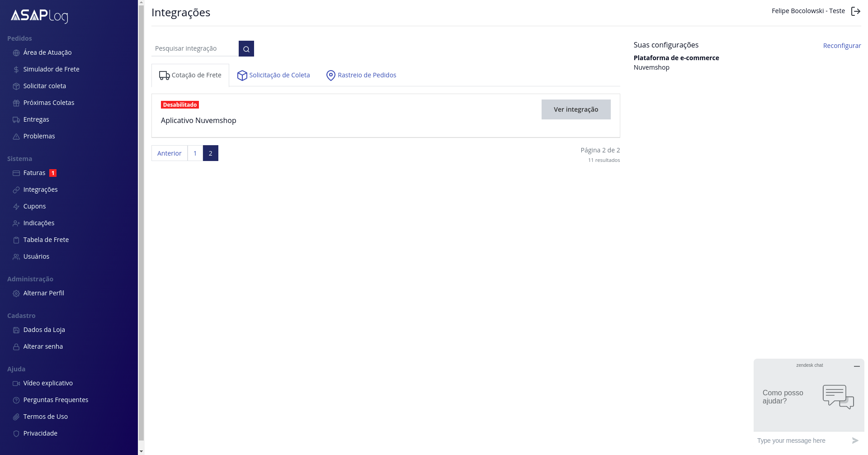Click the Desabilitado status label
868x455 pixels.
click(x=180, y=105)
